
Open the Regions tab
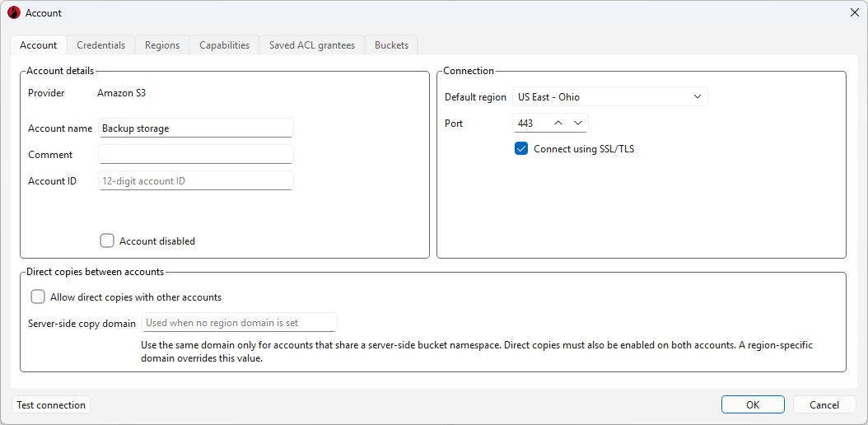(x=162, y=45)
